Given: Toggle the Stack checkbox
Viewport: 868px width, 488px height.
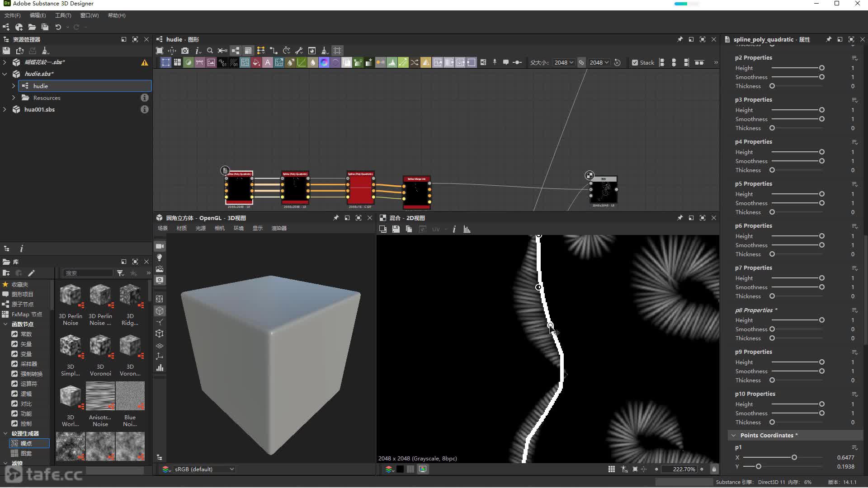Looking at the screenshot, I should (635, 63).
